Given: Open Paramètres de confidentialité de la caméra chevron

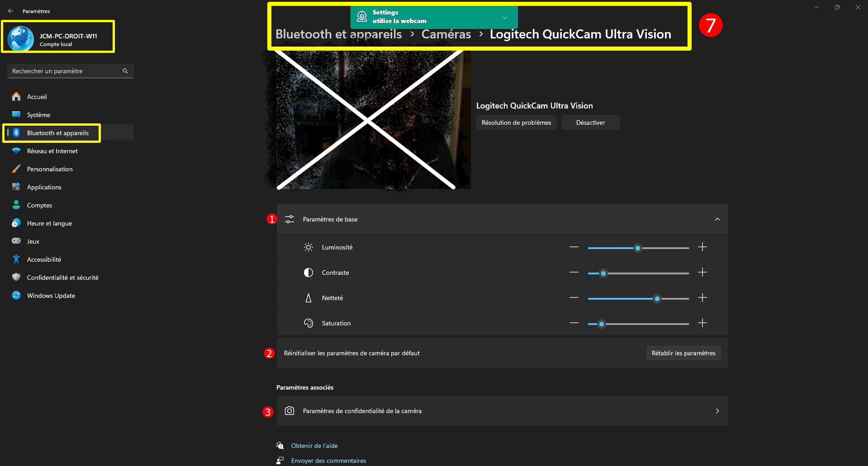Looking at the screenshot, I should point(717,411).
